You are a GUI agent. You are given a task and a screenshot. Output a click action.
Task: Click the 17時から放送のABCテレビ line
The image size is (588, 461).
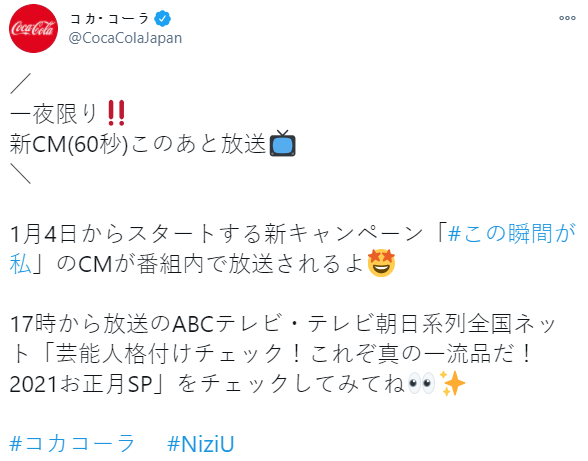tap(146, 324)
